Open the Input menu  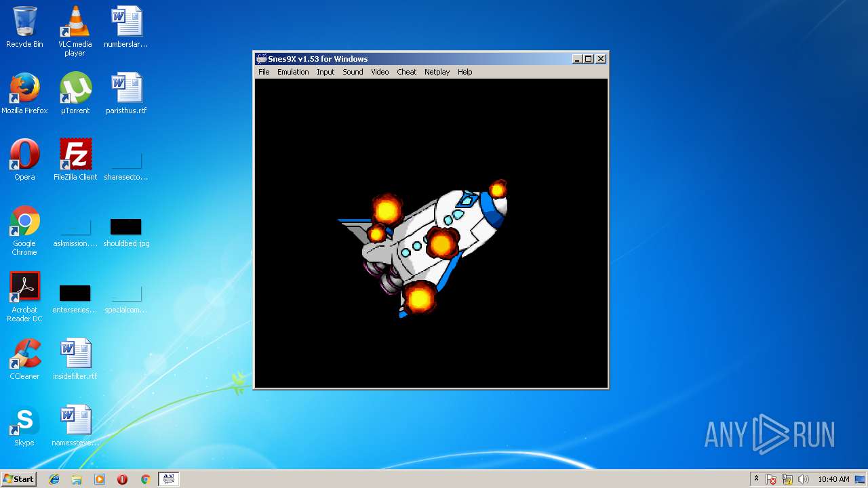coord(325,72)
